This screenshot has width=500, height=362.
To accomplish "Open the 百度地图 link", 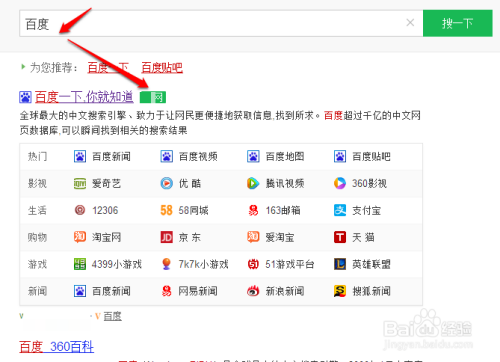I will 285,156.
